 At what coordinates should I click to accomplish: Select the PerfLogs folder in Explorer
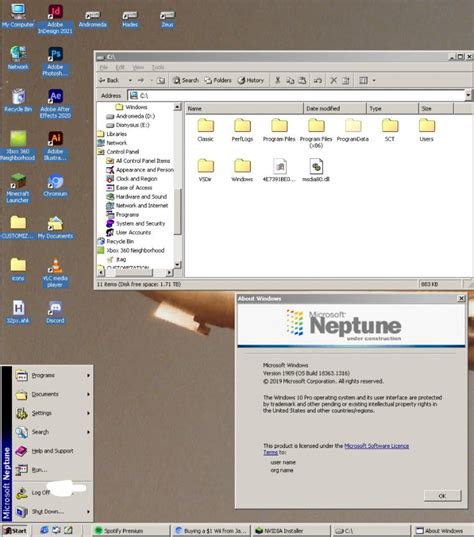[242, 130]
